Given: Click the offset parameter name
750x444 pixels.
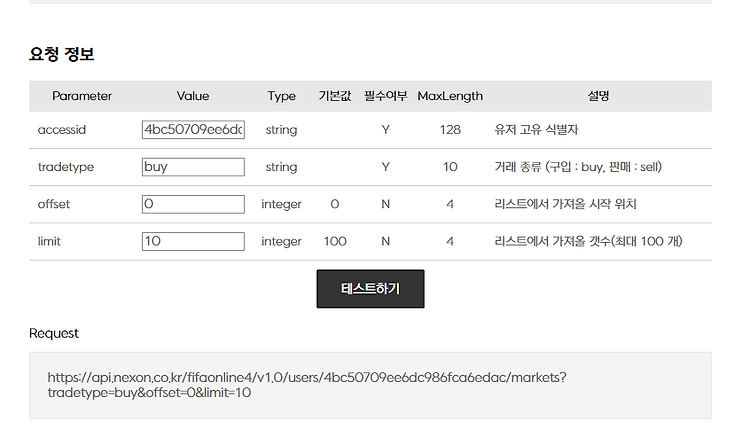Looking at the screenshot, I should click(54, 204).
